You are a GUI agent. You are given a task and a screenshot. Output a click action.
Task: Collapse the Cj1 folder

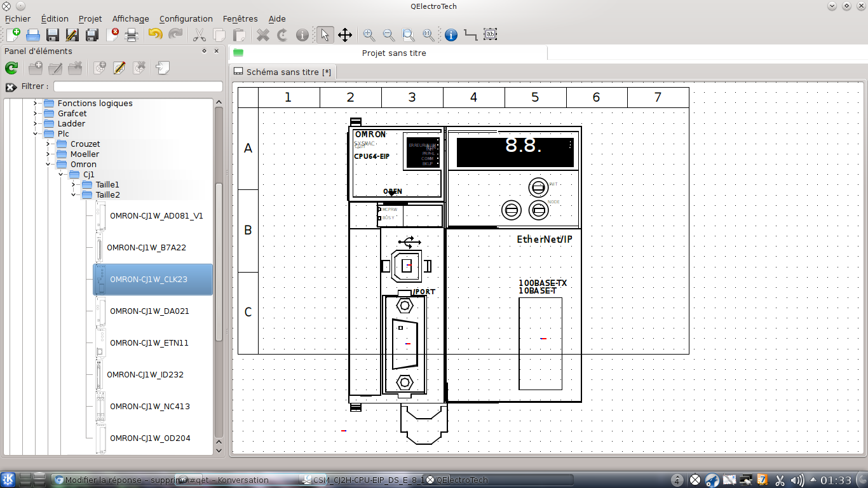coord(60,174)
